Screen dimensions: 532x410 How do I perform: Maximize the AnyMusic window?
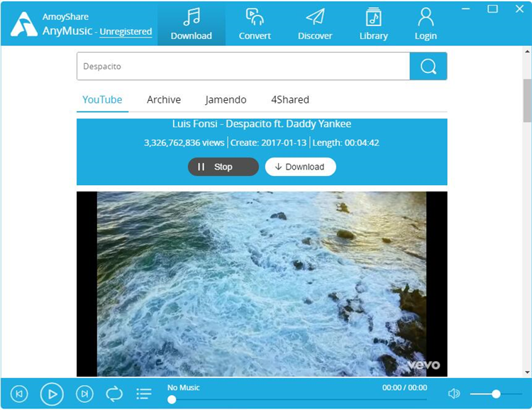click(493, 9)
